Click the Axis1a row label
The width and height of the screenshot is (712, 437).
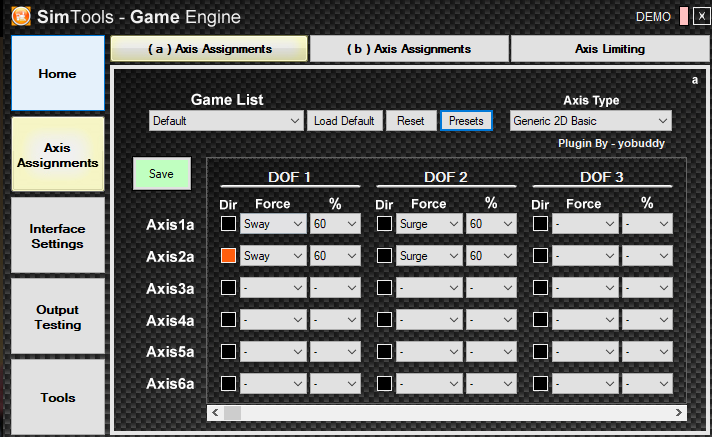(170, 224)
